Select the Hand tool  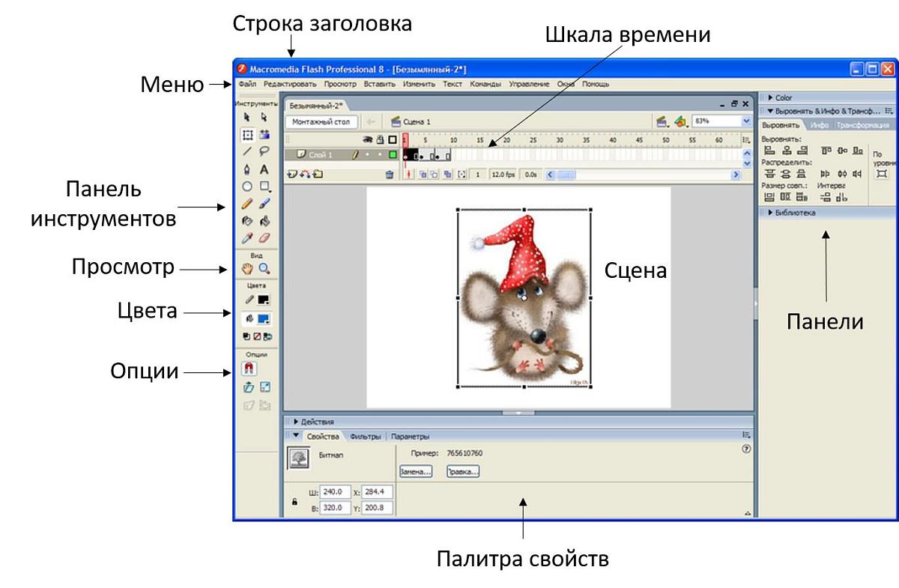[246, 269]
